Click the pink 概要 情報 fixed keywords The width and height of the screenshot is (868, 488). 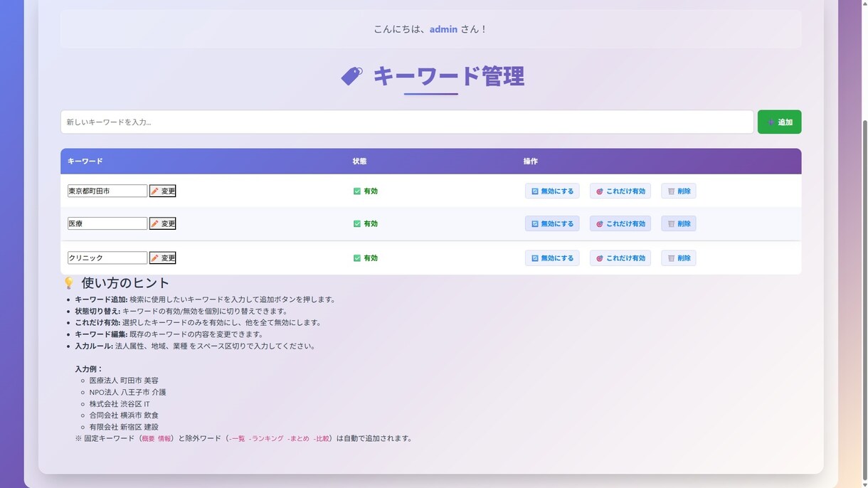coord(157,439)
